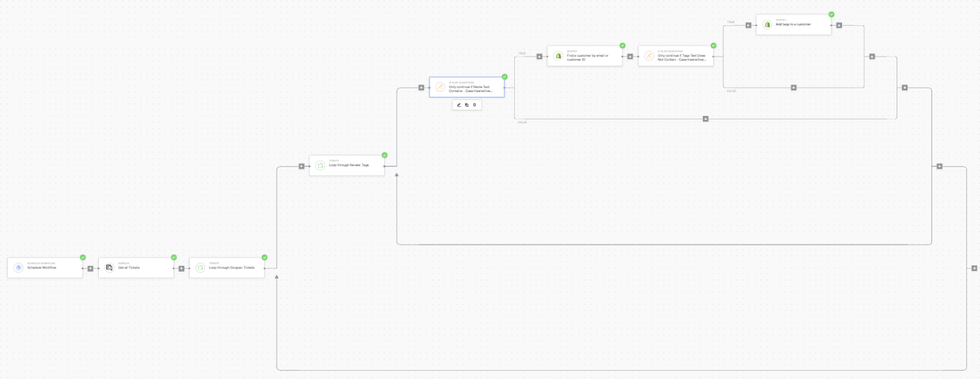980x379 pixels.
Task: Click Shopify icon on Find a customer node
Action: (558, 56)
